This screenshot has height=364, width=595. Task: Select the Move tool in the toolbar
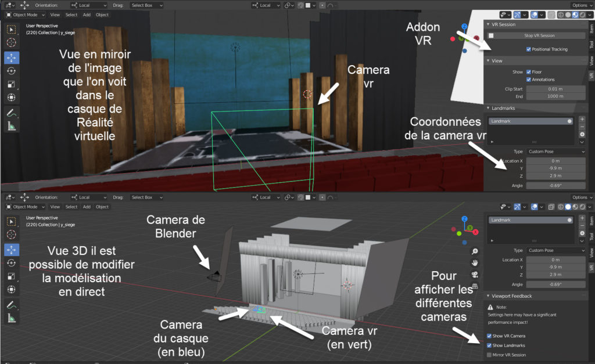pyautogui.click(x=10, y=57)
